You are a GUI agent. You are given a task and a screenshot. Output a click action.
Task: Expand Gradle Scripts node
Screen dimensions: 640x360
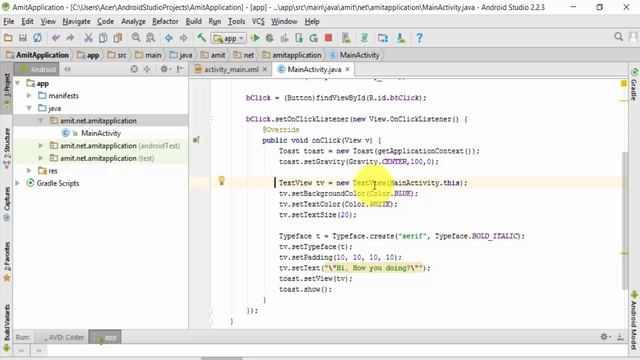click(x=18, y=183)
